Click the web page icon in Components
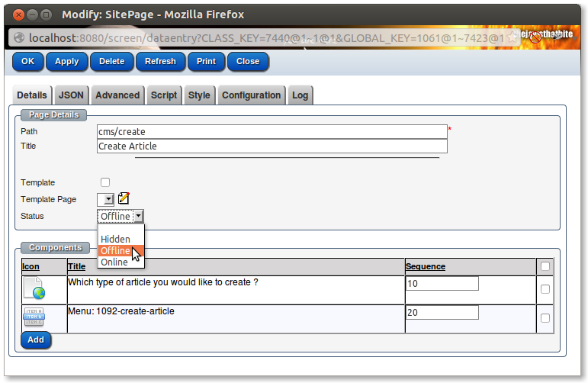588x383 pixels. [x=34, y=288]
